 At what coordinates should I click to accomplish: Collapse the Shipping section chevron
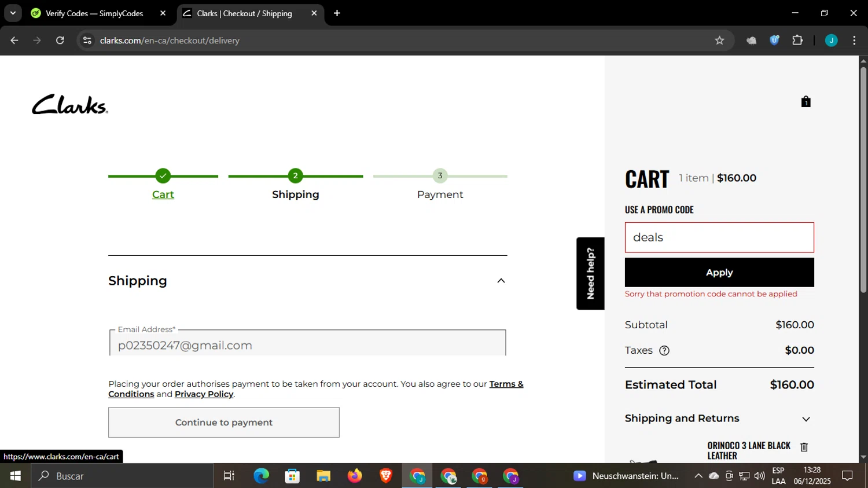tap(501, 281)
